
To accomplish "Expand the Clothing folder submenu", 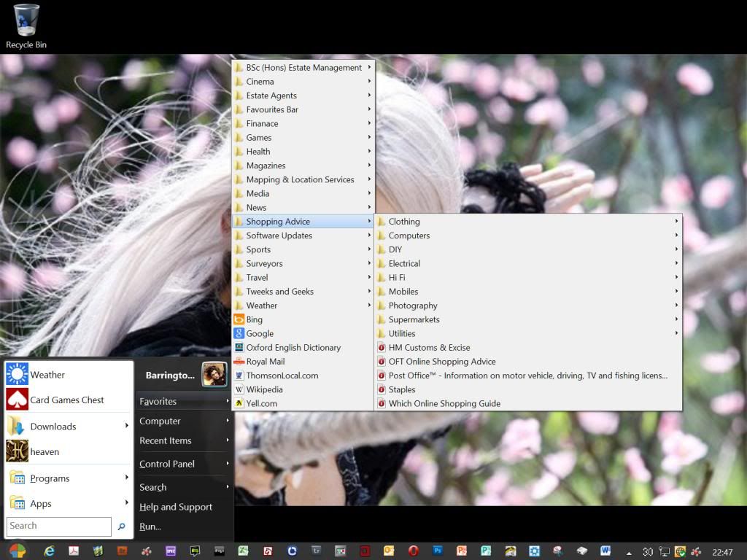I will click(x=676, y=221).
